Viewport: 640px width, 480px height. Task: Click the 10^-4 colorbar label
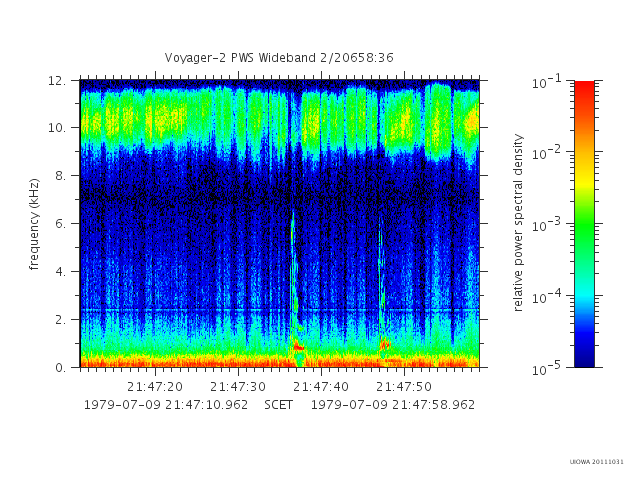[546, 297]
